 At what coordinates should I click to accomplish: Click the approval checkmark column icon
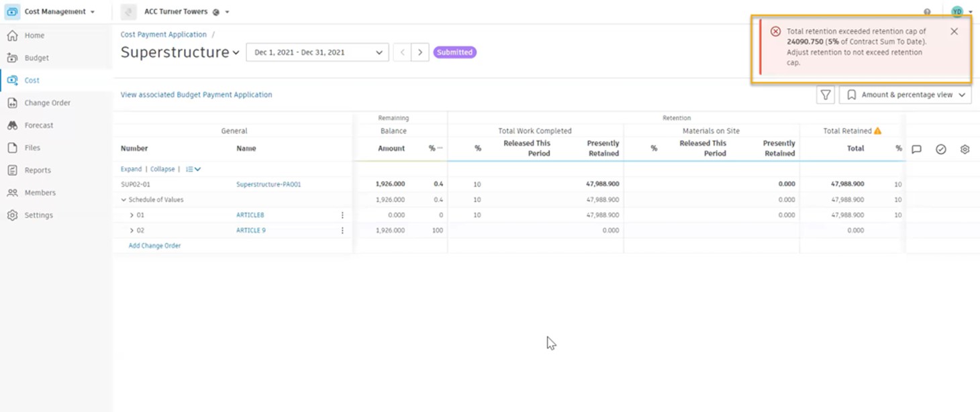[941, 150]
